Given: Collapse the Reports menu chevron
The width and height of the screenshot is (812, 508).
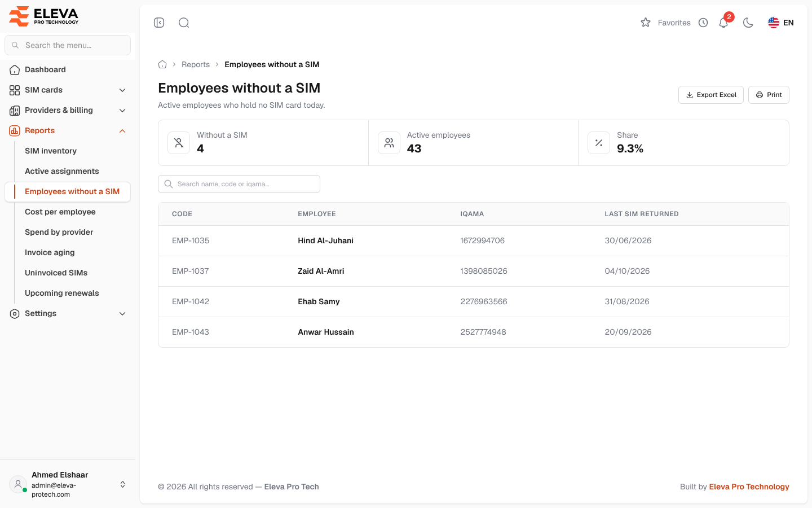Looking at the screenshot, I should point(122,131).
